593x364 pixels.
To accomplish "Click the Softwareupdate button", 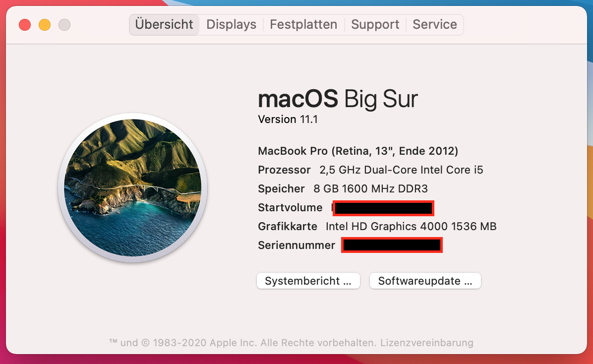I will click(425, 281).
